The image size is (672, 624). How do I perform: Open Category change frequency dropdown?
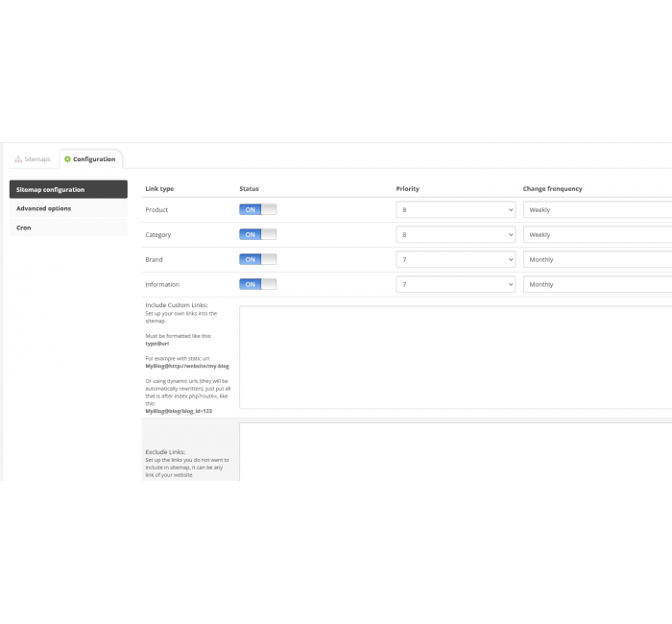click(x=597, y=234)
